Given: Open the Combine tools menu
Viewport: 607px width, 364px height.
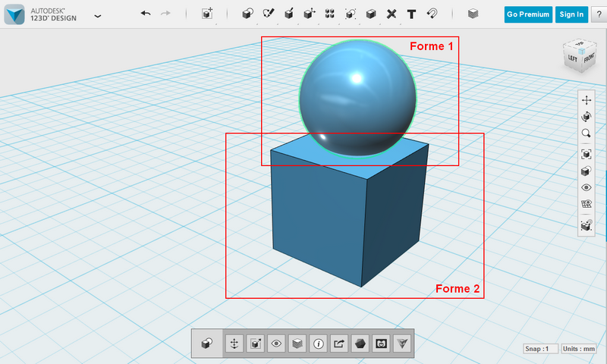Looking at the screenshot, I should point(371,14).
